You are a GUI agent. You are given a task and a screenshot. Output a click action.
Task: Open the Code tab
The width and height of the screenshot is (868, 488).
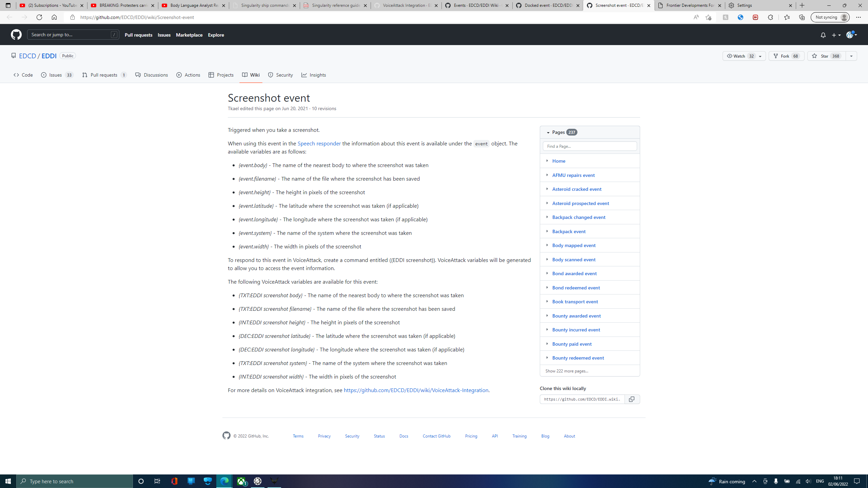(23, 75)
